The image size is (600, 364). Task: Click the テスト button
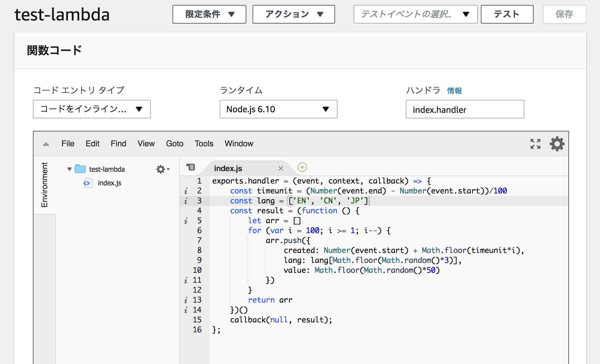click(507, 14)
